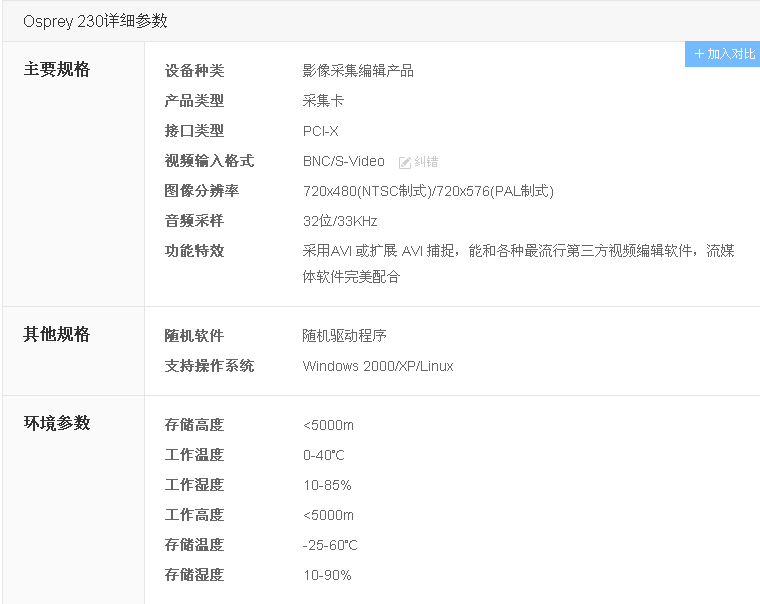Click the 接口类型 label

tap(194, 131)
